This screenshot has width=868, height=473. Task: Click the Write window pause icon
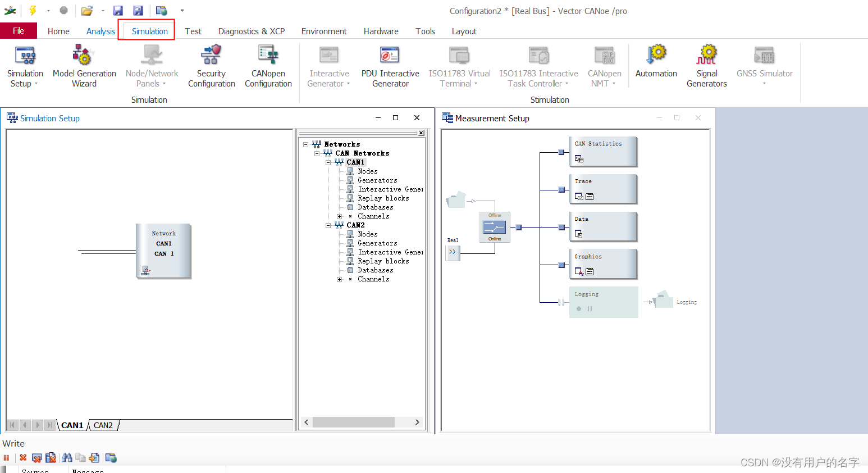(6, 458)
